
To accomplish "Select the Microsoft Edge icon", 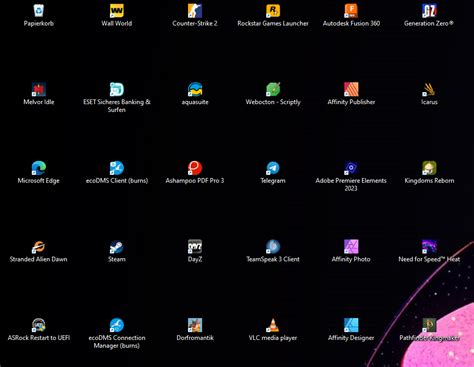I will tap(39, 168).
